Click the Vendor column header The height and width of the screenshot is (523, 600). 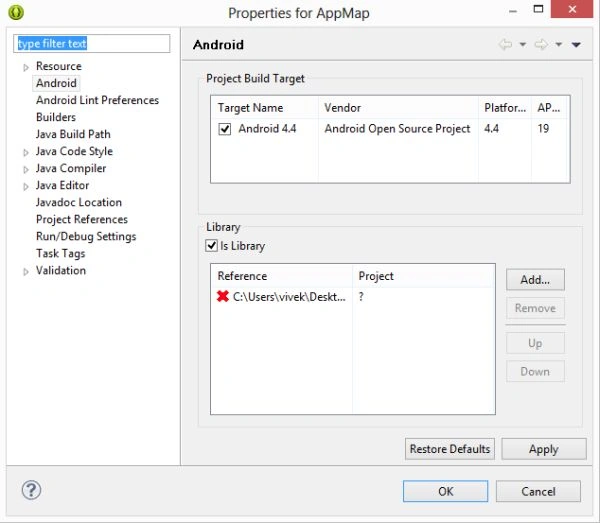click(398, 108)
